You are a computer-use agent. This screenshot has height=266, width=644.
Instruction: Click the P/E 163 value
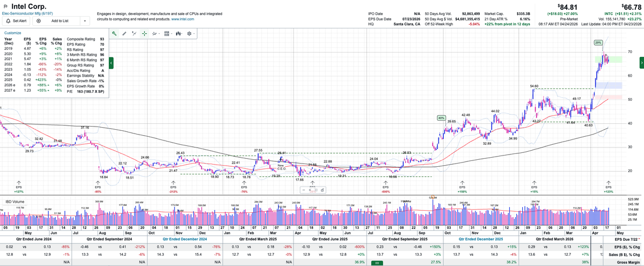point(92,91)
